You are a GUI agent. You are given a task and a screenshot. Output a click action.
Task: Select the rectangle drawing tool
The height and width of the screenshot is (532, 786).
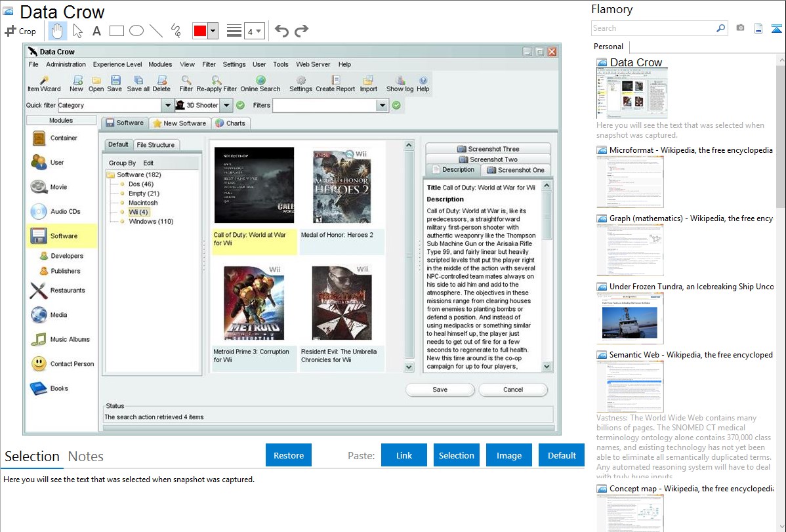pos(116,31)
